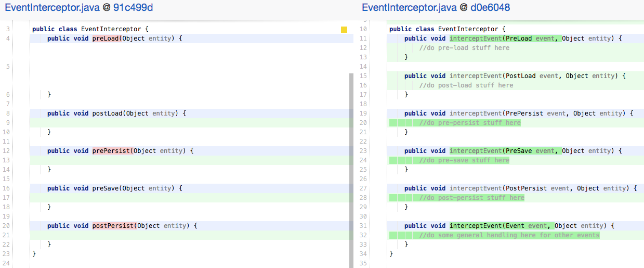Click the highlighted postPersist( method name on the left
This screenshot has width=644, height=268.
click(x=114, y=226)
